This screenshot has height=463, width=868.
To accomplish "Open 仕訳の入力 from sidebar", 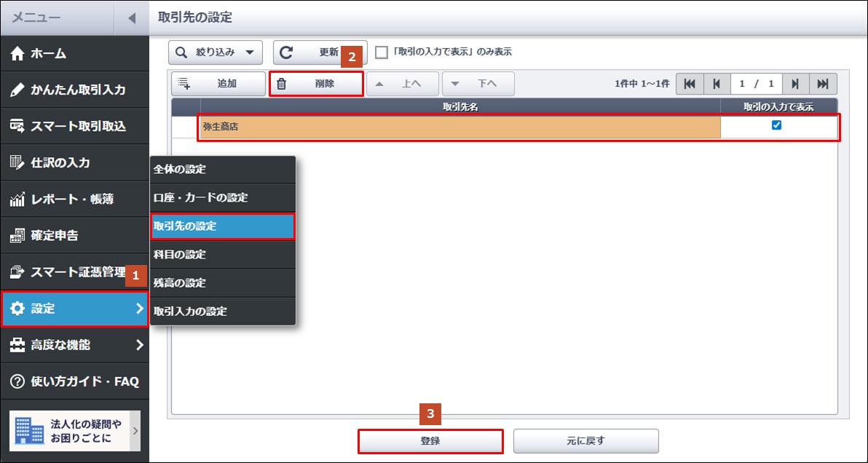I will (74, 162).
